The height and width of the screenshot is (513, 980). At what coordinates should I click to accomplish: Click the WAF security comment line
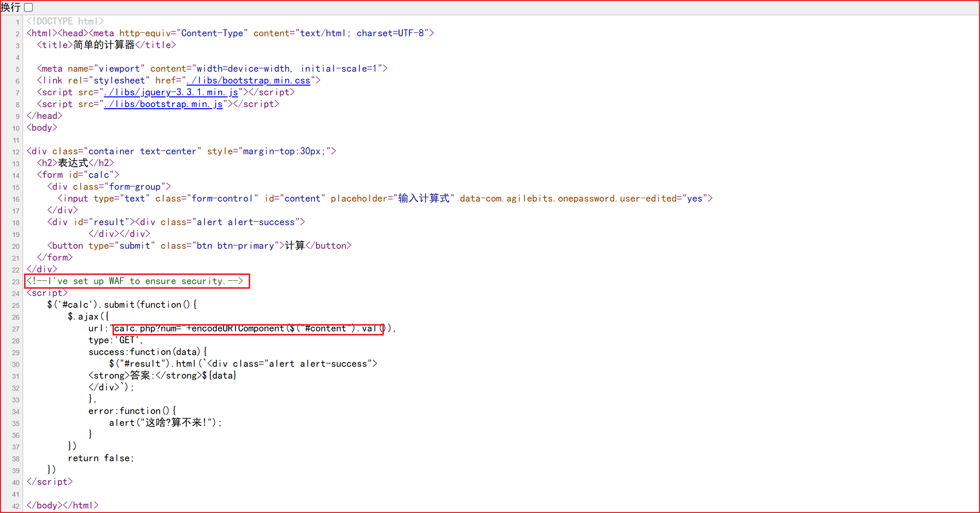click(135, 281)
